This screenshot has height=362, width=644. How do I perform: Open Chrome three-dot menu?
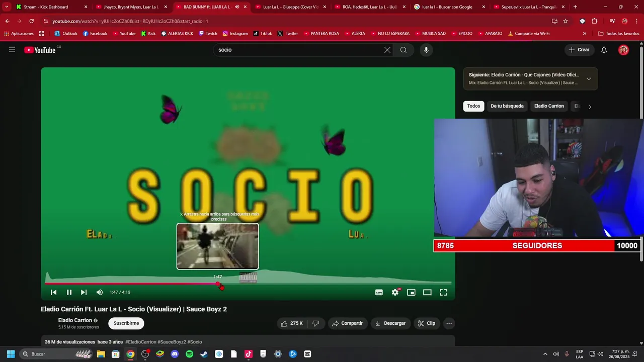coord(636,21)
